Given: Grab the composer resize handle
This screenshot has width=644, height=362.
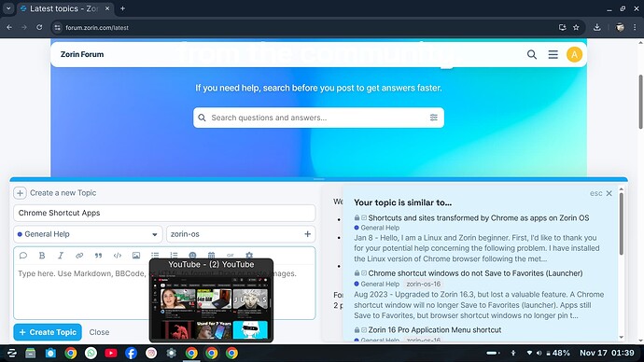Looking at the screenshot, I should [x=318, y=179].
